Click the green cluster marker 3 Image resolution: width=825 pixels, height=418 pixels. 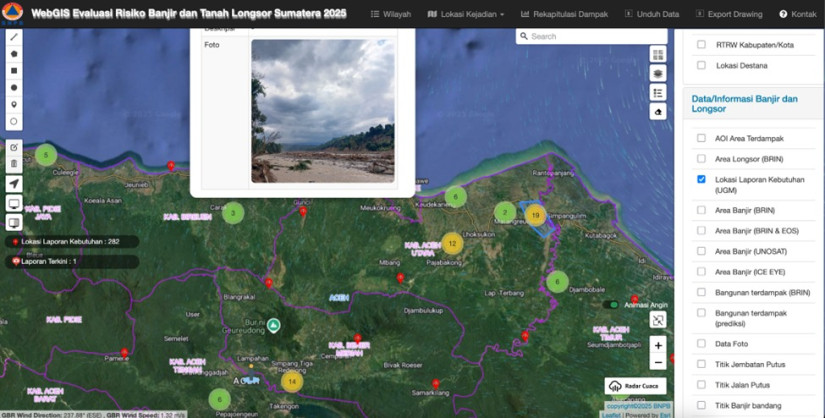click(x=233, y=213)
